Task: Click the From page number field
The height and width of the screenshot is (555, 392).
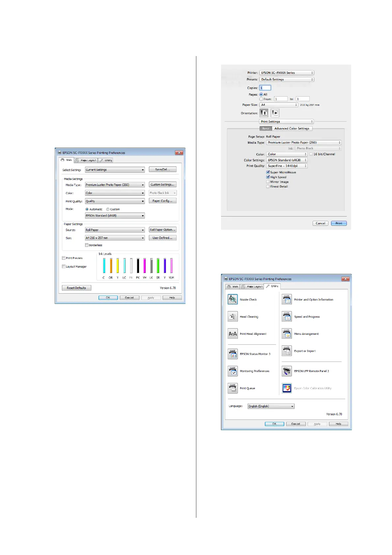Action: (281, 99)
